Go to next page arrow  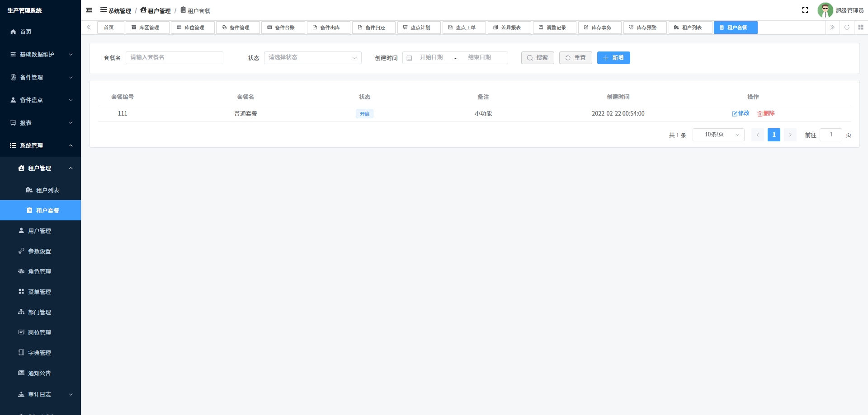(x=790, y=135)
